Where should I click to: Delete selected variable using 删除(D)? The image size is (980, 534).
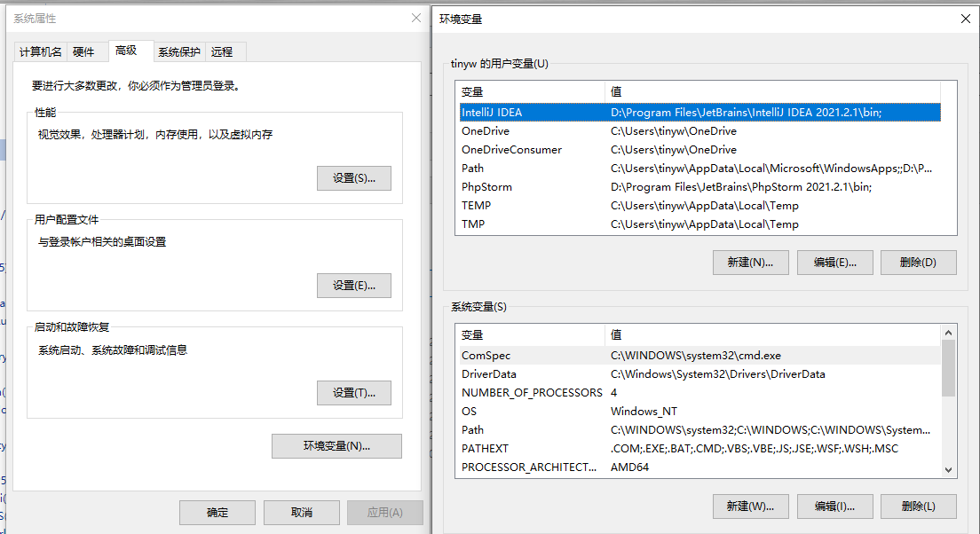tap(918, 262)
